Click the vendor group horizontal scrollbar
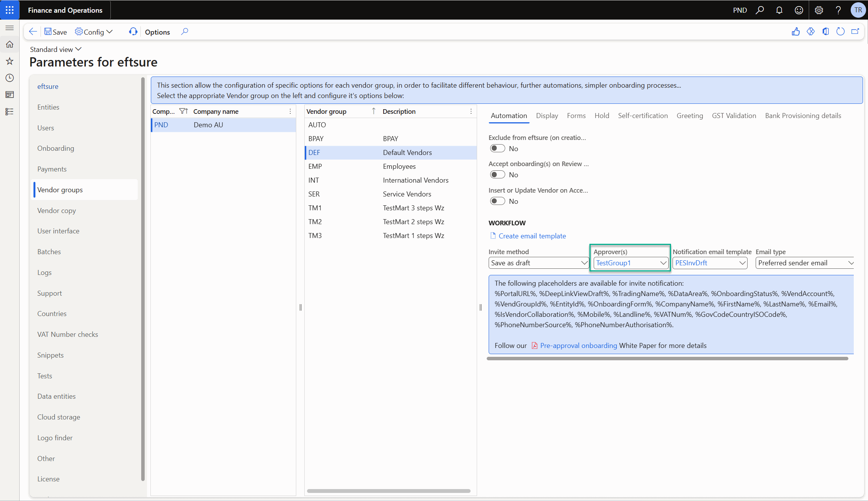Viewport: 868px width, 501px height. coord(389,491)
